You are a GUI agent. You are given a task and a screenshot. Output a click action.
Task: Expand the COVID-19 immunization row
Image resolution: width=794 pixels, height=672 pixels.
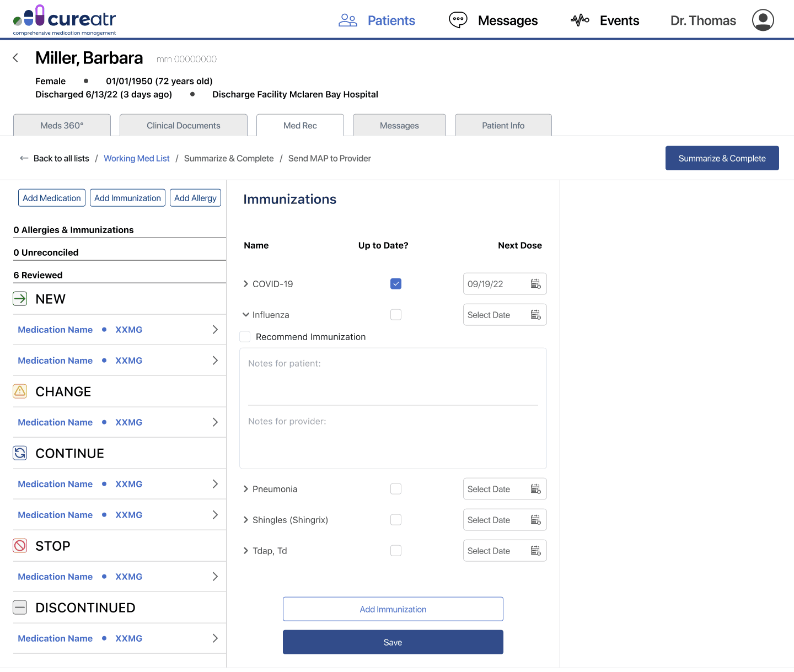246,284
